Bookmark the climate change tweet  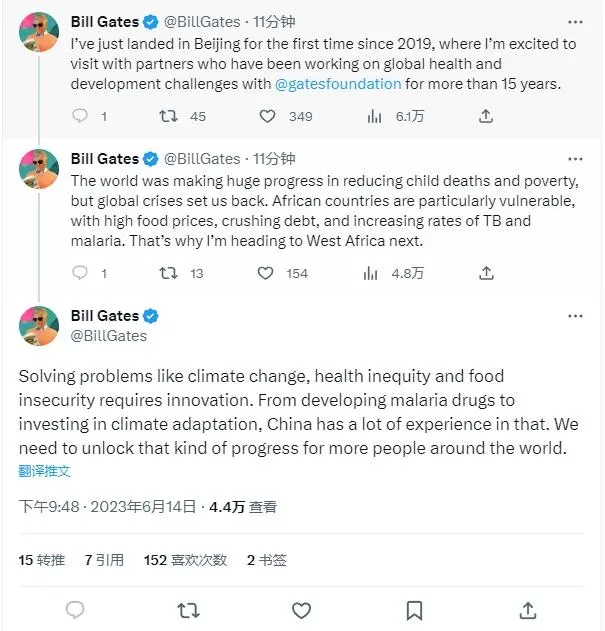click(x=414, y=609)
